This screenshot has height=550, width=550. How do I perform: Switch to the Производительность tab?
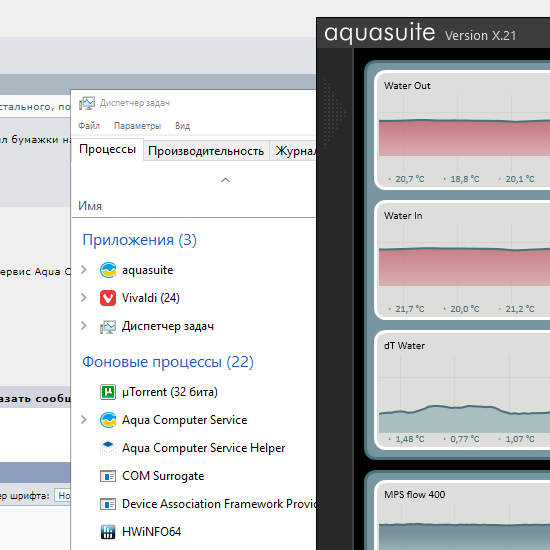(x=206, y=151)
